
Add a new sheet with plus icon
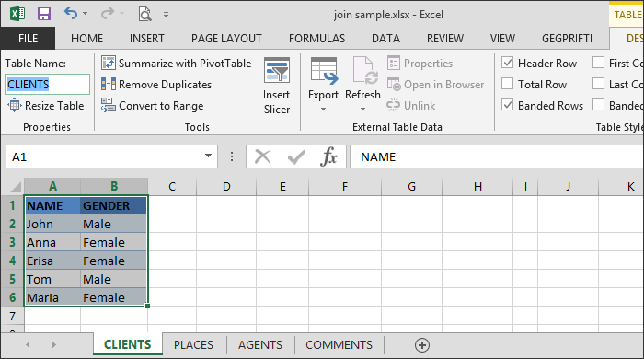pyautogui.click(x=422, y=345)
